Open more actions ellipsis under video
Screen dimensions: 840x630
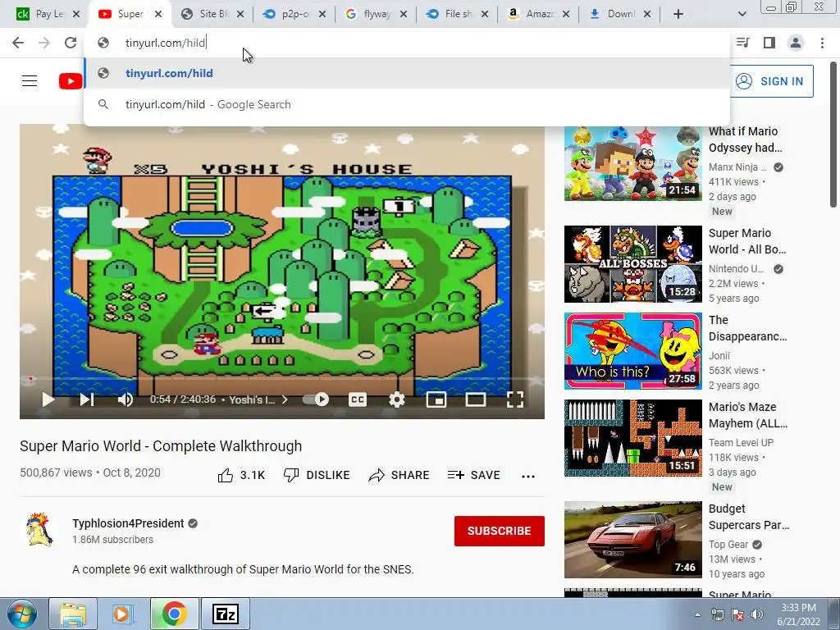[x=528, y=477]
